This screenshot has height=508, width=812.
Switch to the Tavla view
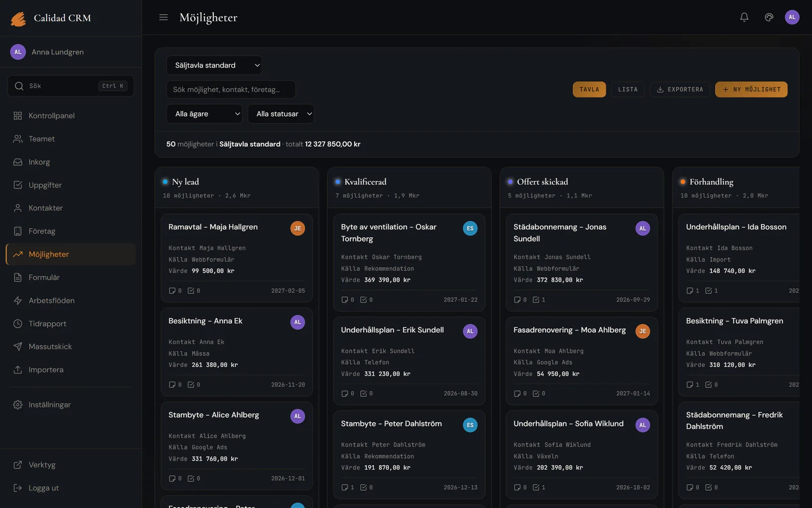(x=589, y=89)
